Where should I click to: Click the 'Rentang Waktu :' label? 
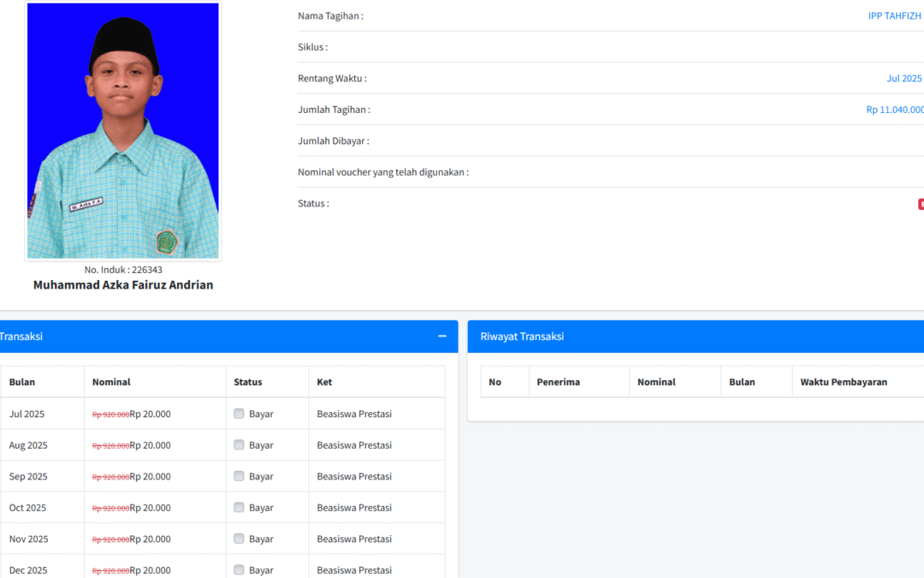click(332, 79)
